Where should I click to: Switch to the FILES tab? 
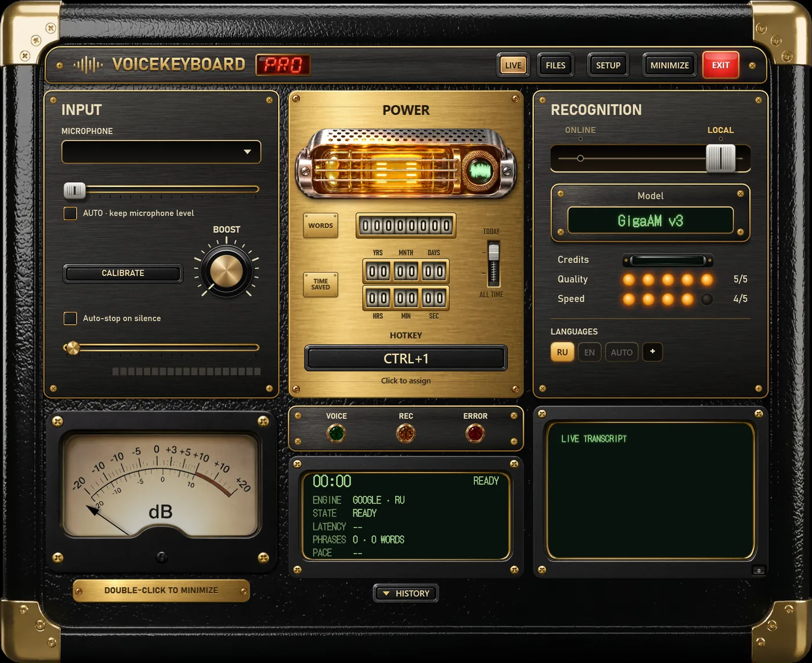point(556,65)
